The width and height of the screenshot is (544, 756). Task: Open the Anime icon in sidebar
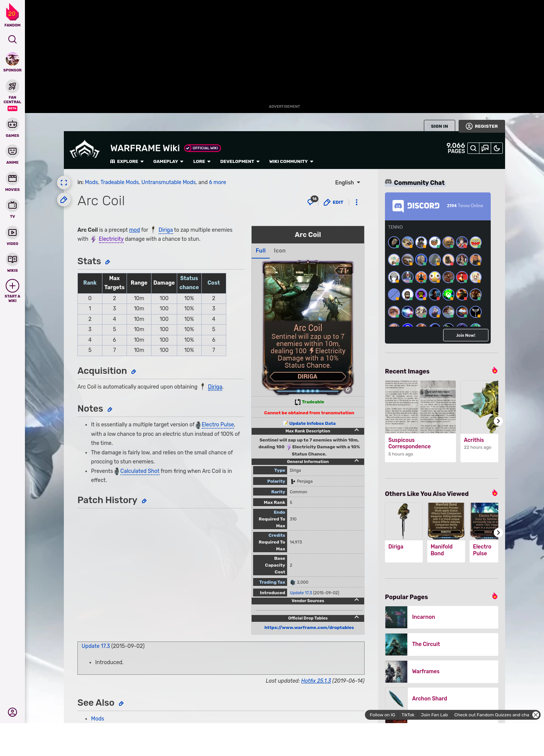12,151
